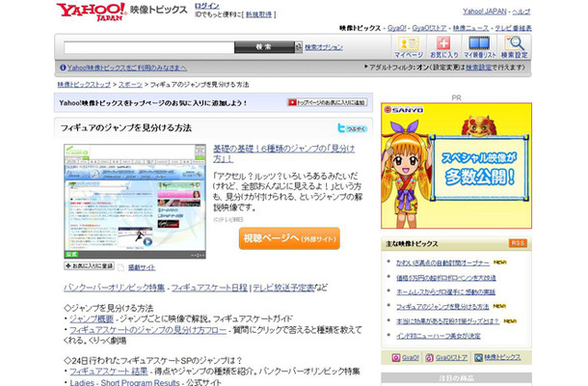Click the black 検索 search button
588x386 pixels.
coord(264,47)
